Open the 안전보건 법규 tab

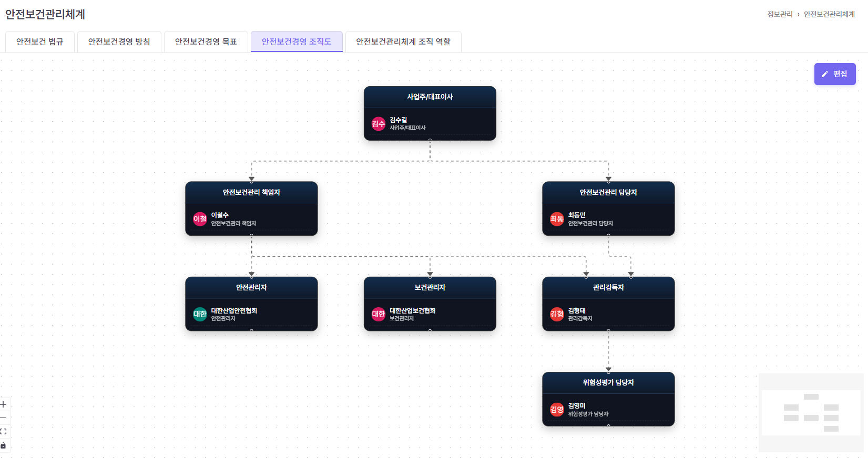(40, 41)
